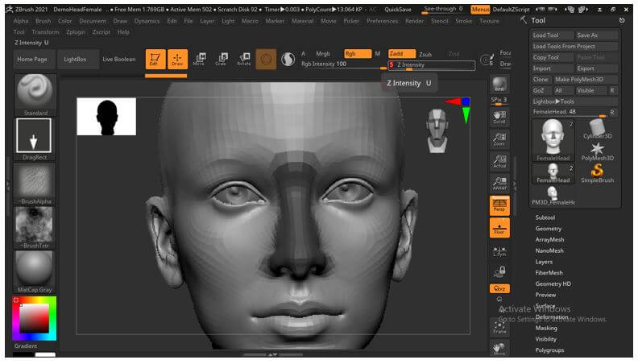Open the Preferences menu
The image size is (638, 364).
382,21
